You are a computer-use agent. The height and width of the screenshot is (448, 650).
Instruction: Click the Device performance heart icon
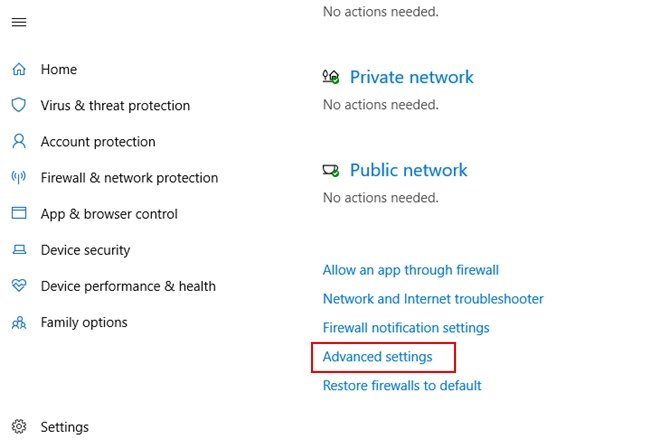click(x=19, y=286)
